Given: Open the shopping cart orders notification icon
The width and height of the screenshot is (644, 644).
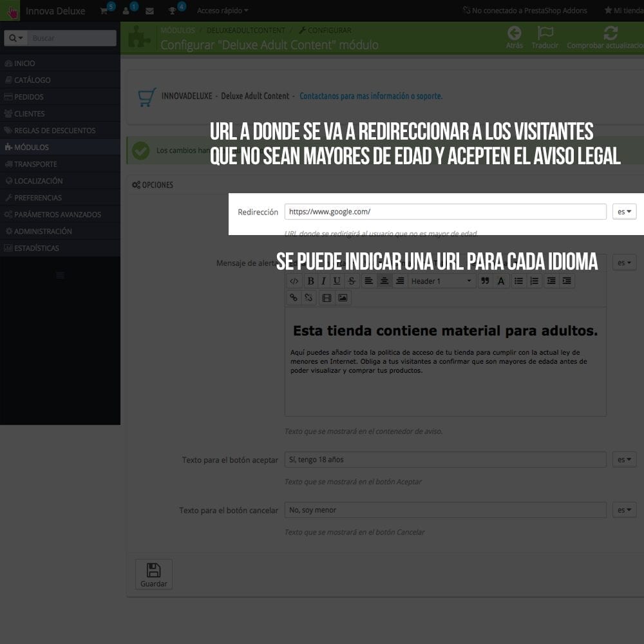Looking at the screenshot, I should (104, 11).
